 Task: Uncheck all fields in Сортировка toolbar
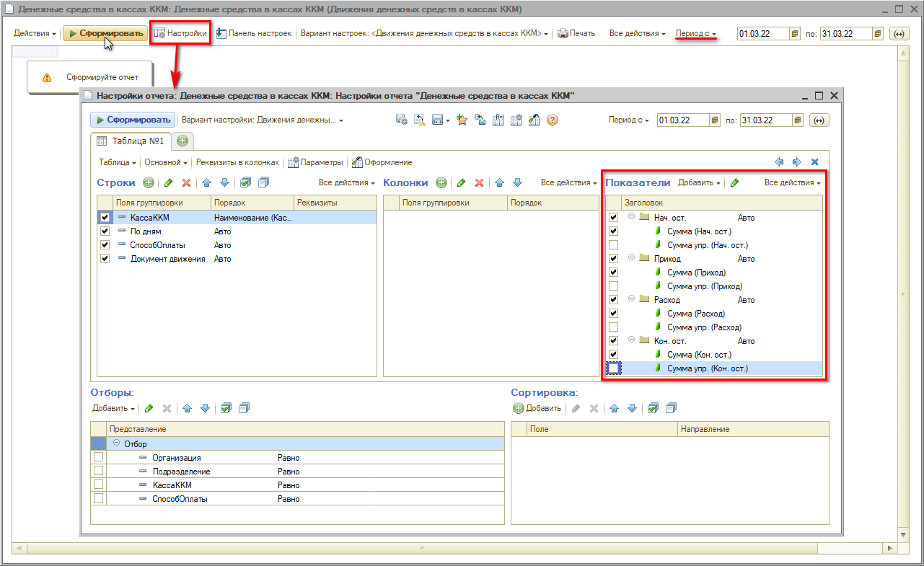671,408
